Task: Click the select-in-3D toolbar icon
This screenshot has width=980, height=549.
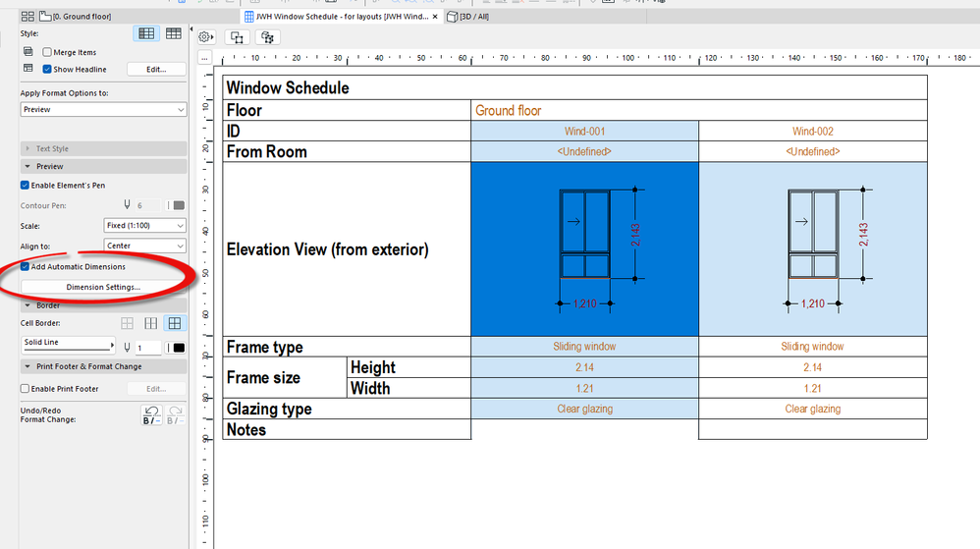Action: (267, 37)
